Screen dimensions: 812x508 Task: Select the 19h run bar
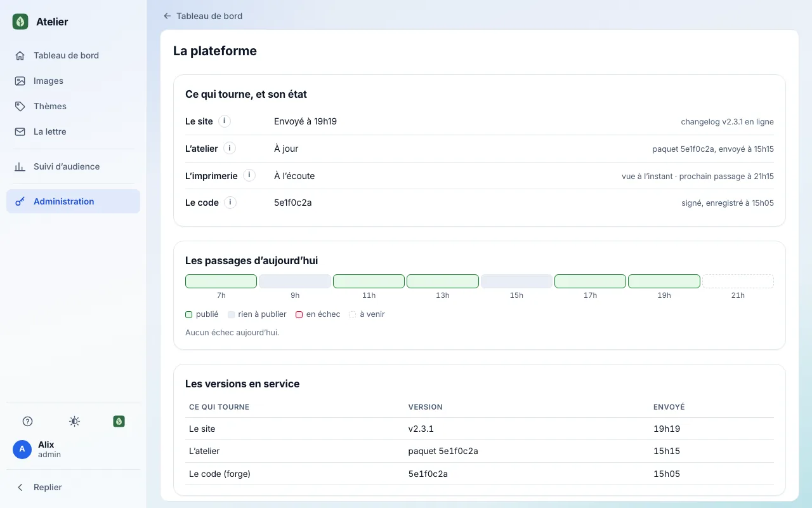click(x=664, y=281)
